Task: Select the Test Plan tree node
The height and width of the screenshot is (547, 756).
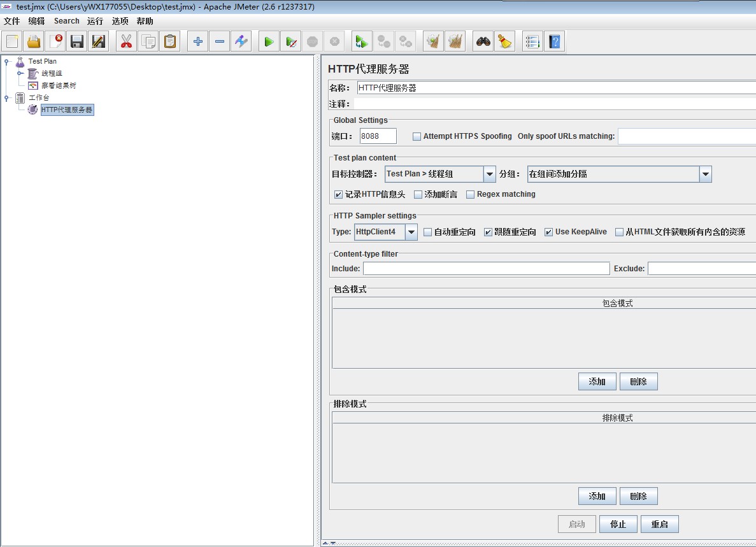Action: tap(42, 61)
